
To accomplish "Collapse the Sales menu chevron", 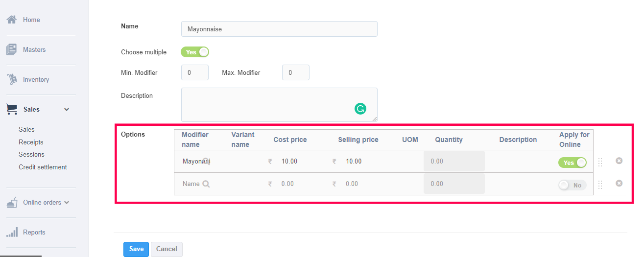I will pos(67,109).
